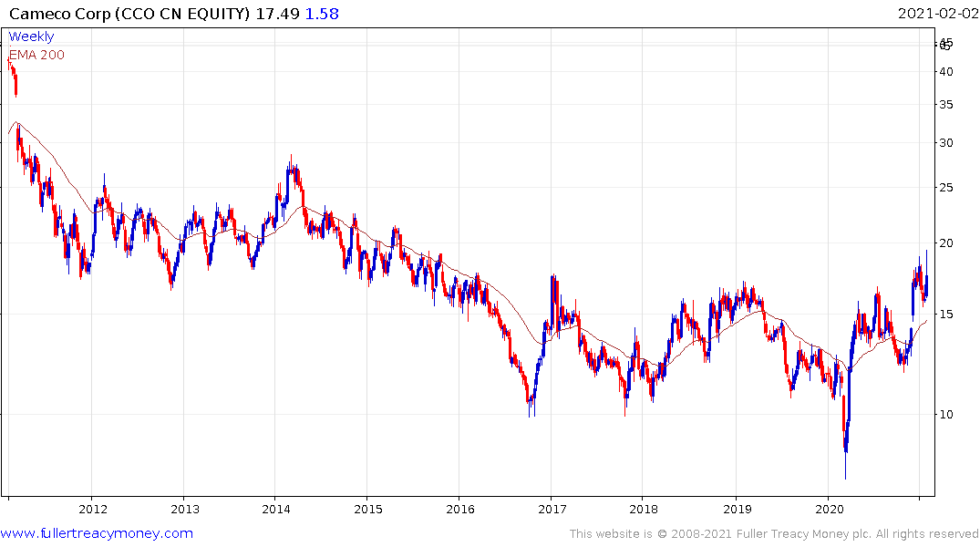Select the 20 price axis label

(x=946, y=243)
